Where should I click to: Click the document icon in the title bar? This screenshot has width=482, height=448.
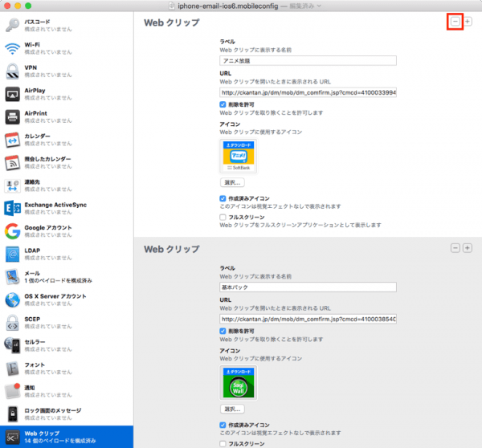tap(172, 6)
